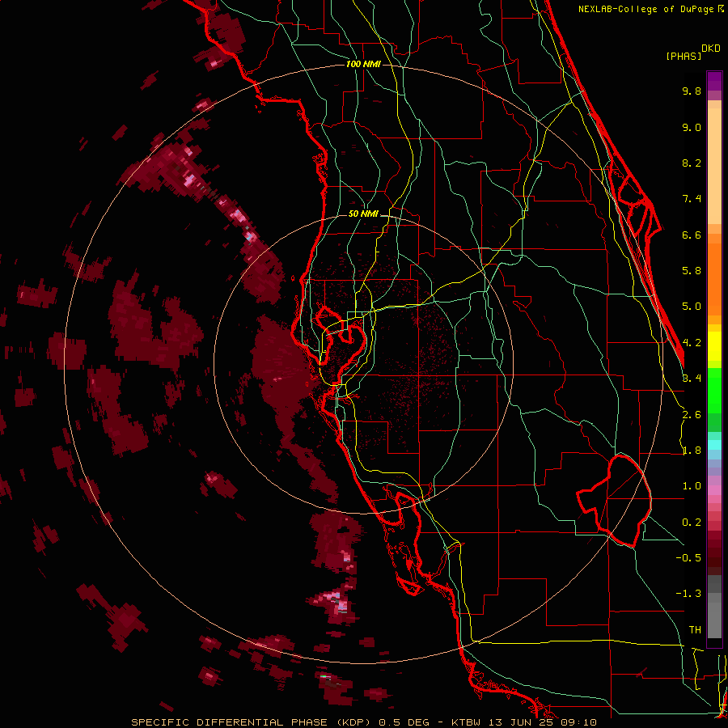
Task: Click the 100 NMI range ring label
Action: coord(363,64)
